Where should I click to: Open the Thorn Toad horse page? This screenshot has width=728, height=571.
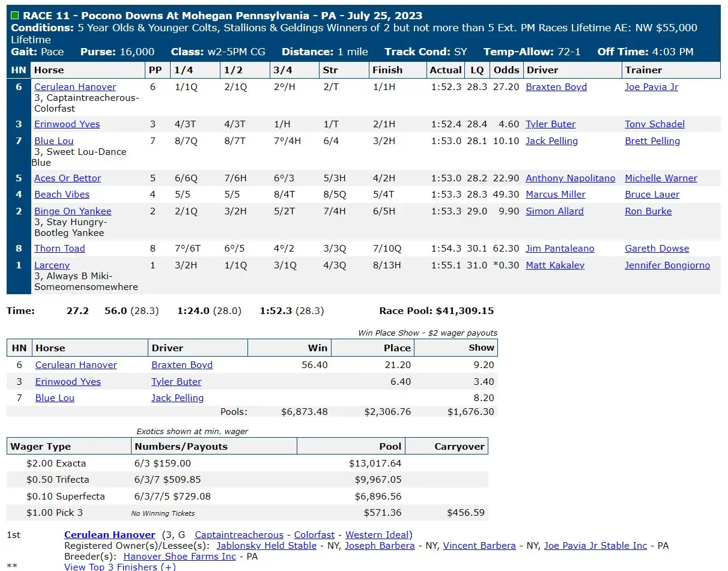click(x=59, y=249)
